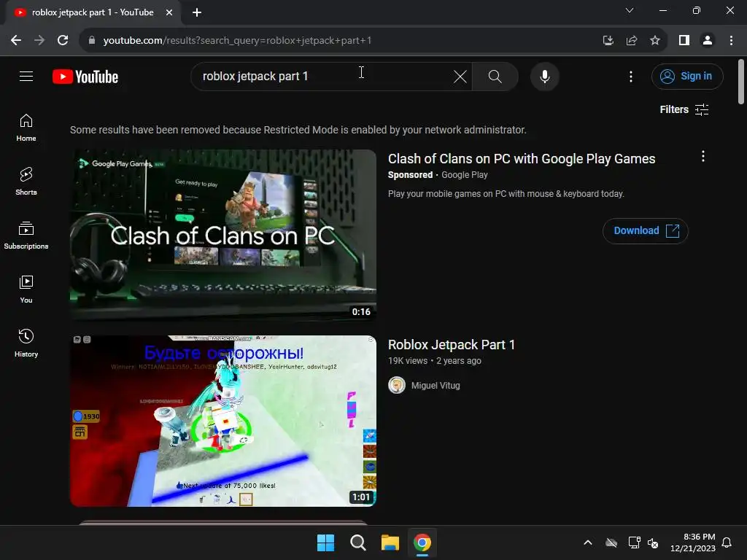This screenshot has height=560, width=747.
Task: Open the taskbar clock and date
Action: pos(693,542)
